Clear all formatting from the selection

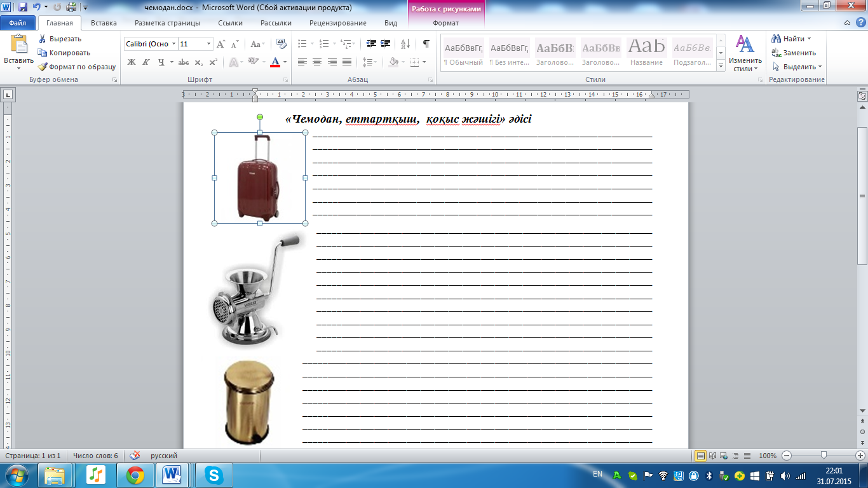[280, 44]
